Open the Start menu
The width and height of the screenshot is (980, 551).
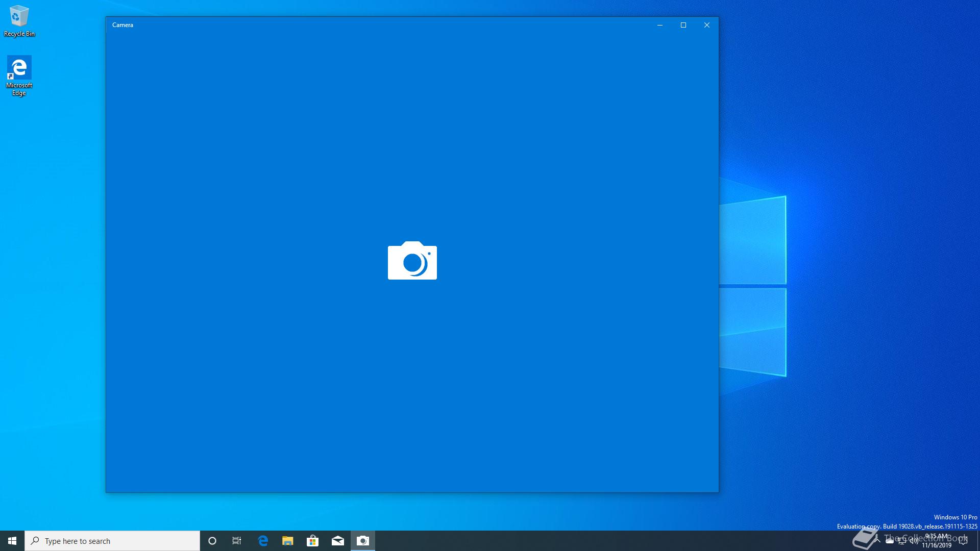click(12, 541)
